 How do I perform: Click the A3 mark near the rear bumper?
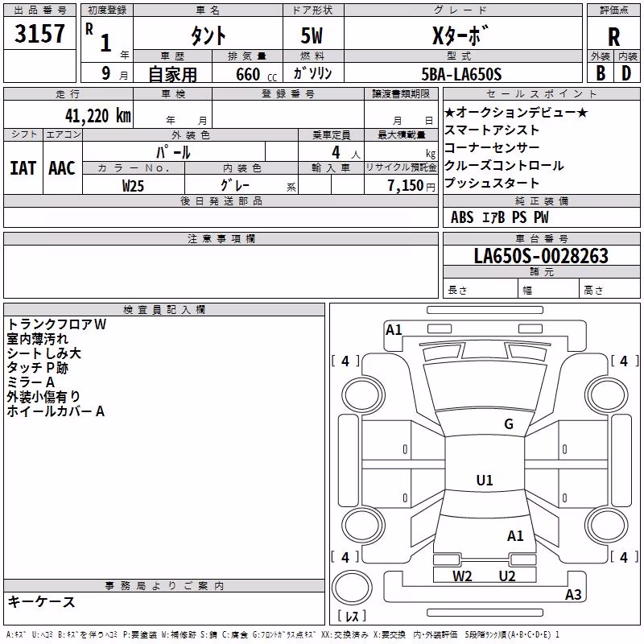tap(573, 594)
